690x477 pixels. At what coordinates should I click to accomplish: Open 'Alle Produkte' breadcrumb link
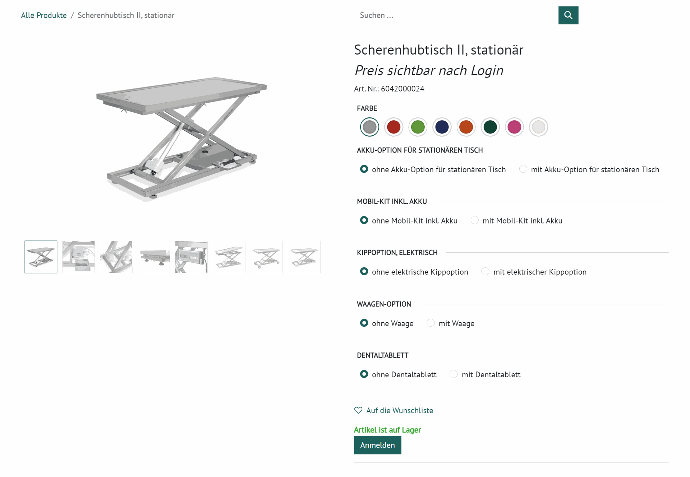click(43, 15)
